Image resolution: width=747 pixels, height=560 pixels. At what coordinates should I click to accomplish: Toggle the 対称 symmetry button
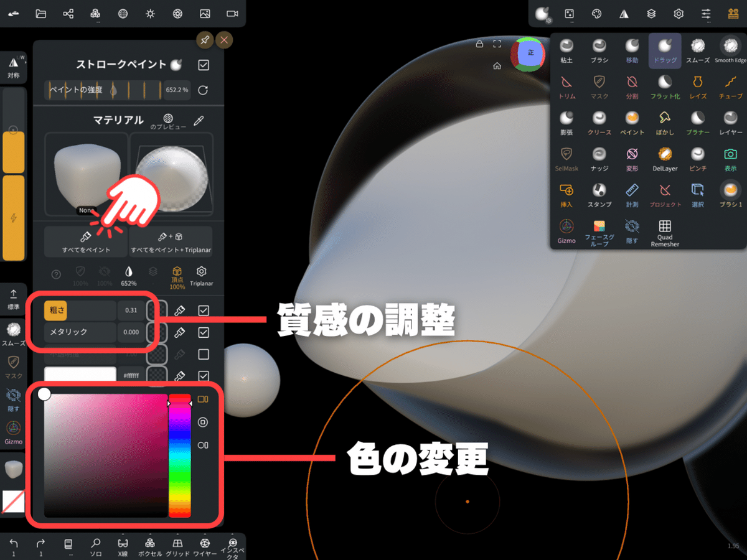13,67
